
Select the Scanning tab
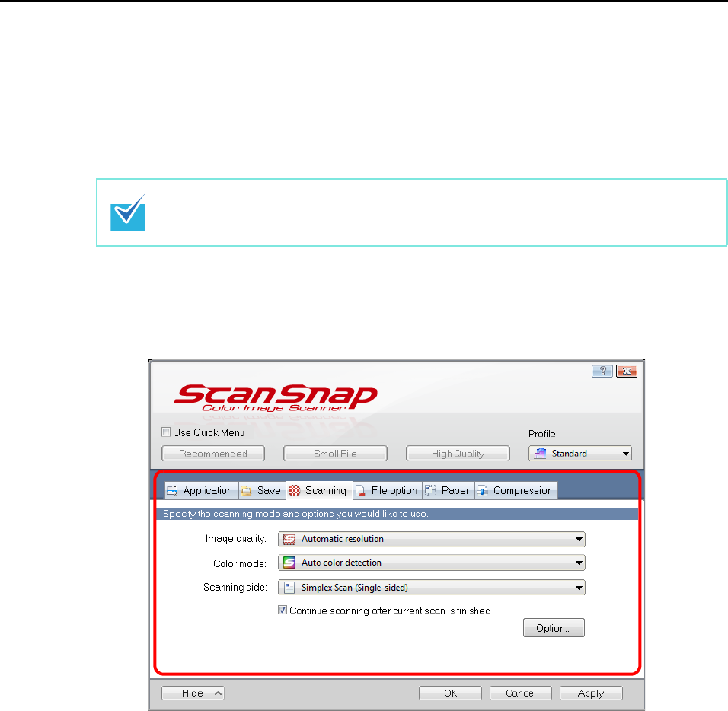pyautogui.click(x=319, y=490)
